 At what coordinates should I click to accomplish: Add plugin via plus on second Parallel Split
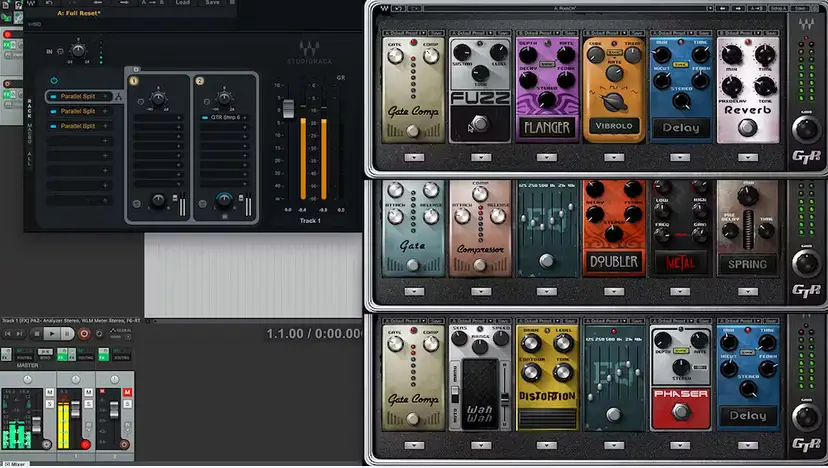105,111
